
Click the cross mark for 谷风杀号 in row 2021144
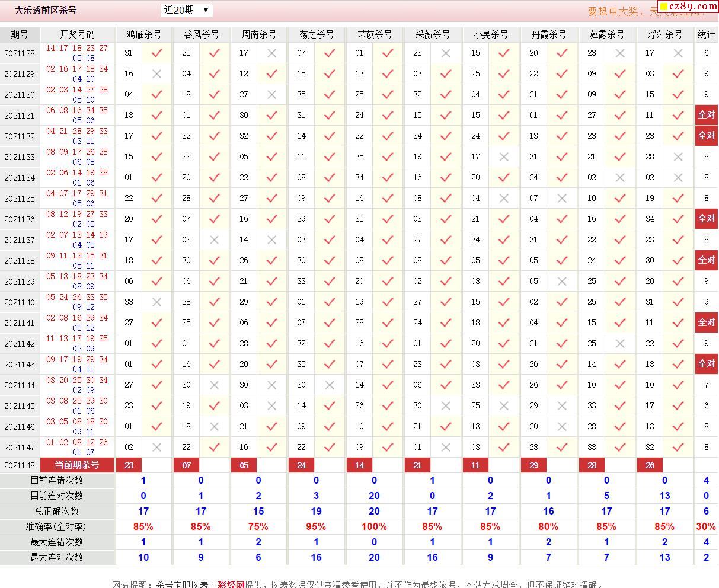point(215,385)
